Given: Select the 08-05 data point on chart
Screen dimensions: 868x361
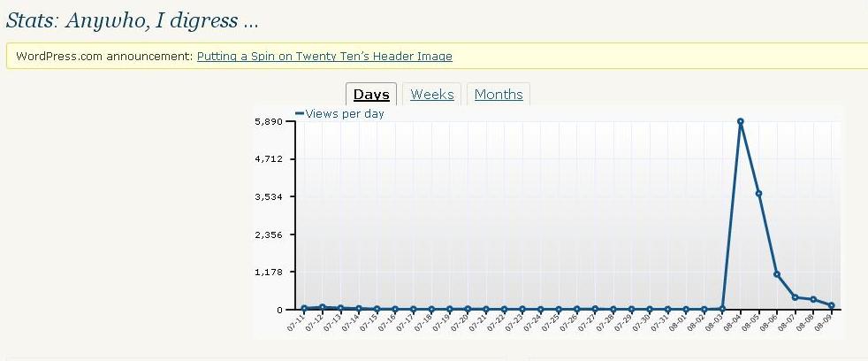Looking at the screenshot, I should pyautogui.click(x=758, y=194).
